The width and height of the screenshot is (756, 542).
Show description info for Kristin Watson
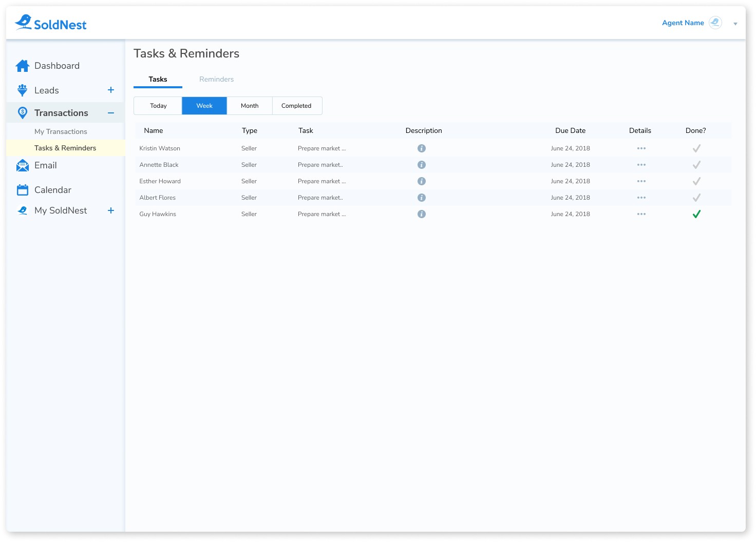(422, 148)
